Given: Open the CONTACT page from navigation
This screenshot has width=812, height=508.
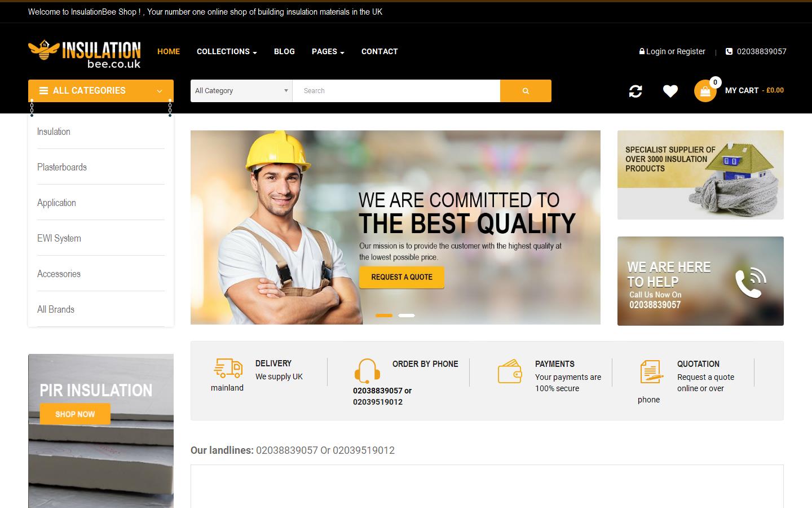Looking at the screenshot, I should (379, 51).
